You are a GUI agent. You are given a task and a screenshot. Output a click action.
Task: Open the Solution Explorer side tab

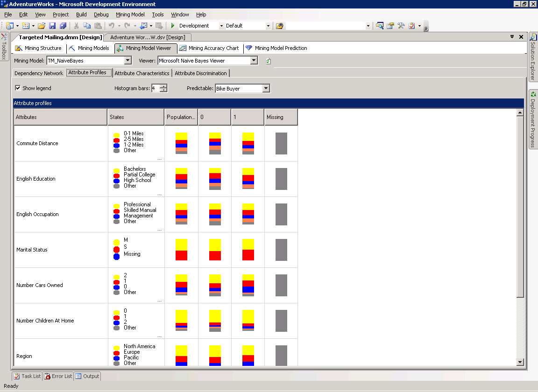[x=533, y=56]
